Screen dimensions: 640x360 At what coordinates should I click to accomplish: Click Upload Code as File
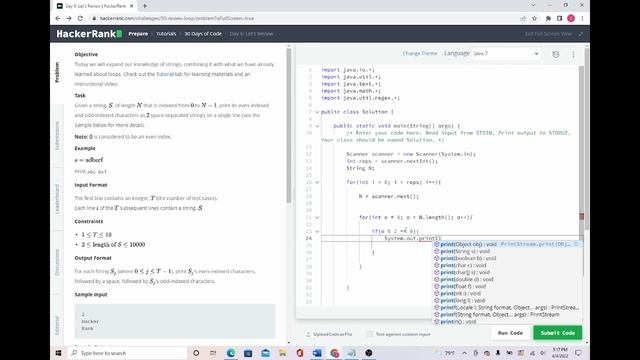click(x=329, y=334)
